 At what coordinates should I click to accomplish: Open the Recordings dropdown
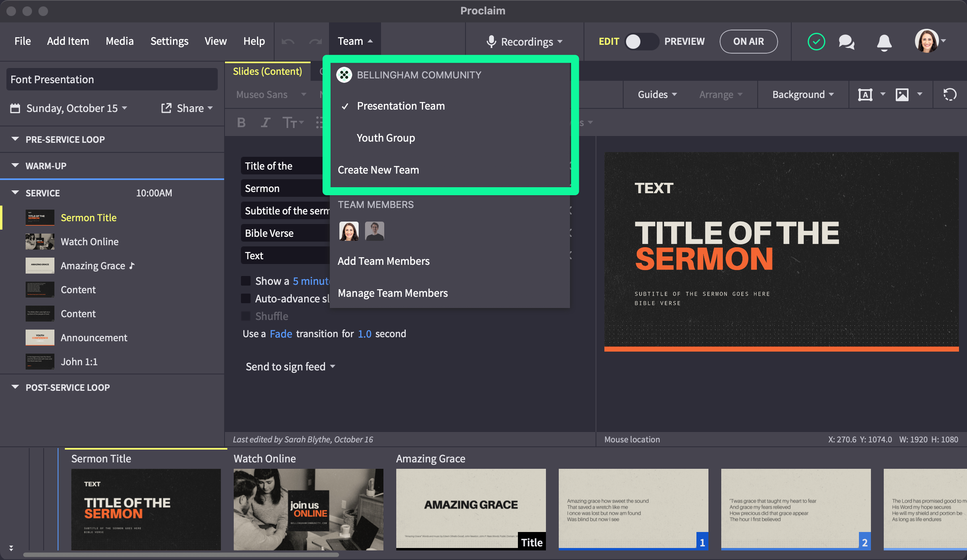click(x=532, y=42)
